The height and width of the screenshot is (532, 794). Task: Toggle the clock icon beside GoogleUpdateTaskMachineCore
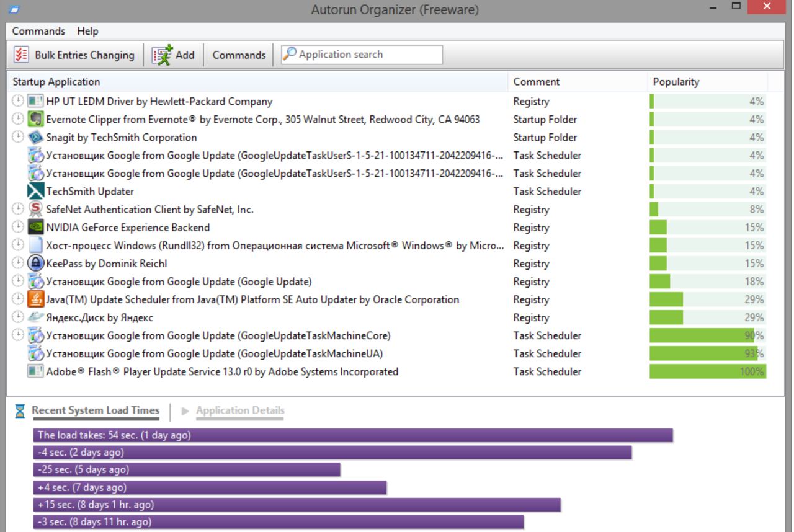[18, 335]
